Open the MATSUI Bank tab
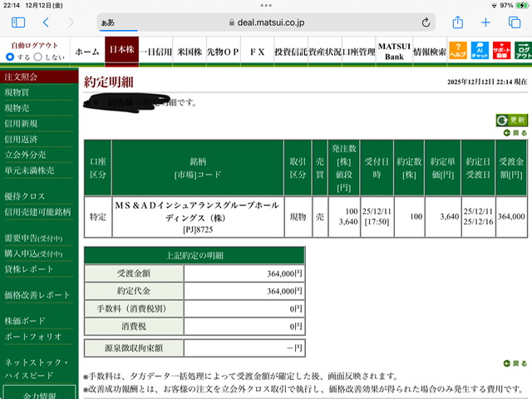The width and height of the screenshot is (532, 399). [394, 52]
